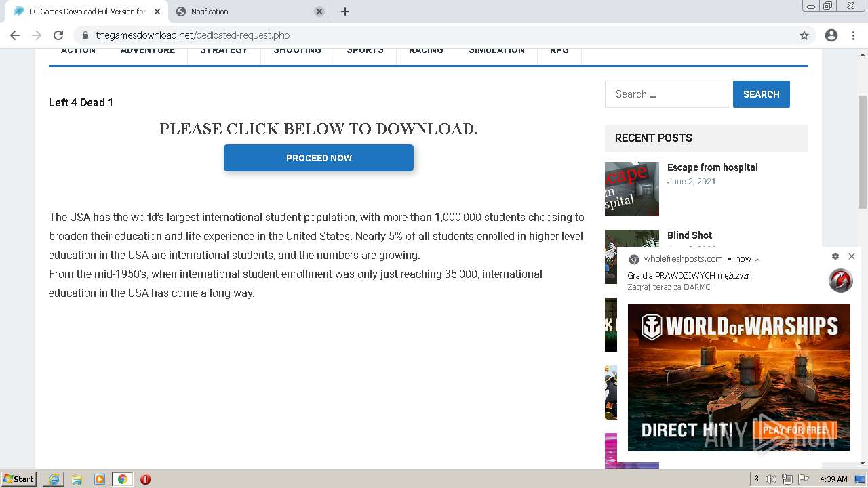
Task: Reload the current page
Action: pyautogui.click(x=58, y=35)
